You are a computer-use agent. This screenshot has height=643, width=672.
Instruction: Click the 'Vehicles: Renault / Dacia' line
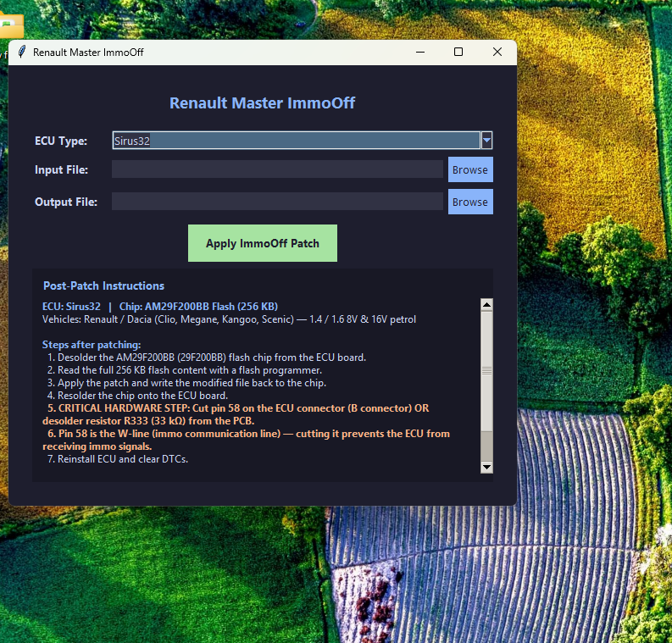(229, 319)
